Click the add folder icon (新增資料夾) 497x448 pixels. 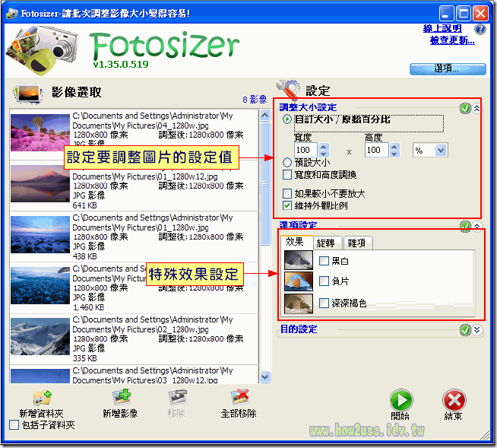[42, 399]
